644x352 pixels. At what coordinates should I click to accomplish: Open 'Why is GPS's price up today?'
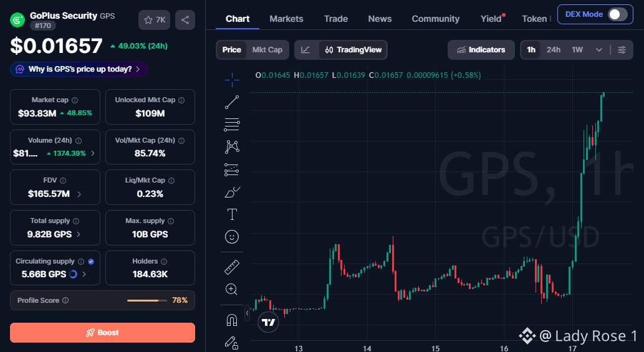(x=79, y=69)
